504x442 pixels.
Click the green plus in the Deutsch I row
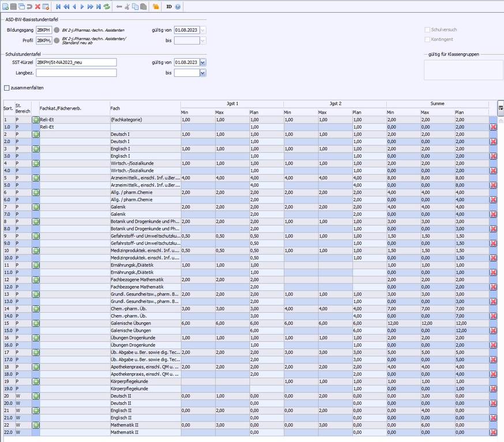[x=36, y=134]
